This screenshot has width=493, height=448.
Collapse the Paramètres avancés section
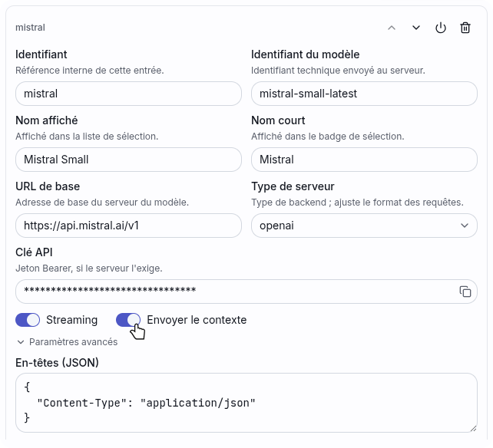(x=67, y=342)
